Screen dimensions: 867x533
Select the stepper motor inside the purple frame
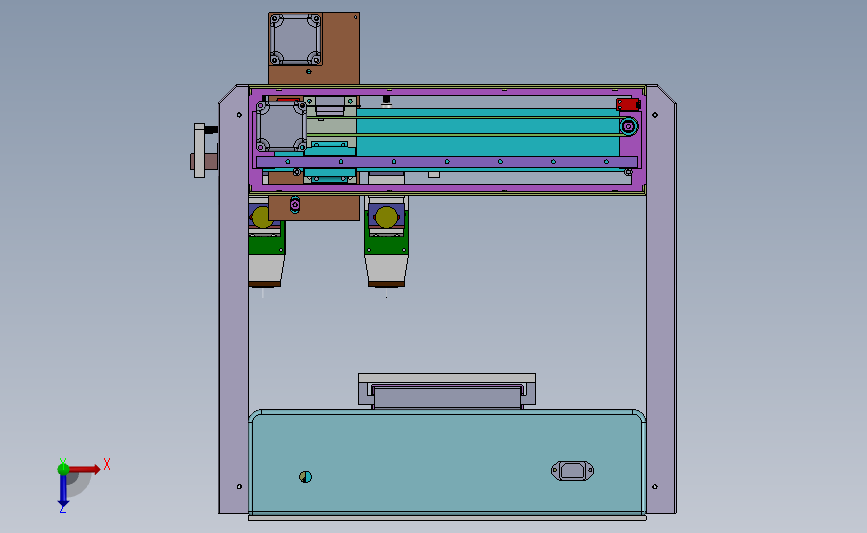[x=281, y=127]
